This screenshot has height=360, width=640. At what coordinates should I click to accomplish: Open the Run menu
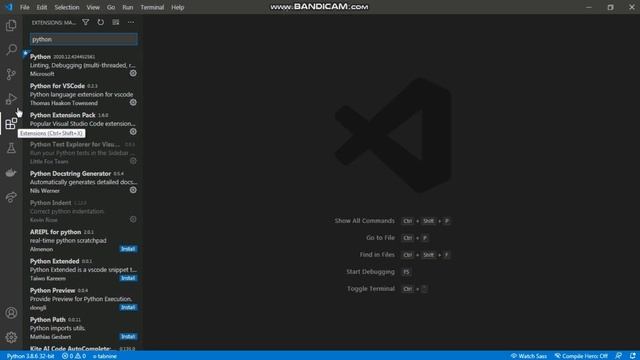coord(128,7)
